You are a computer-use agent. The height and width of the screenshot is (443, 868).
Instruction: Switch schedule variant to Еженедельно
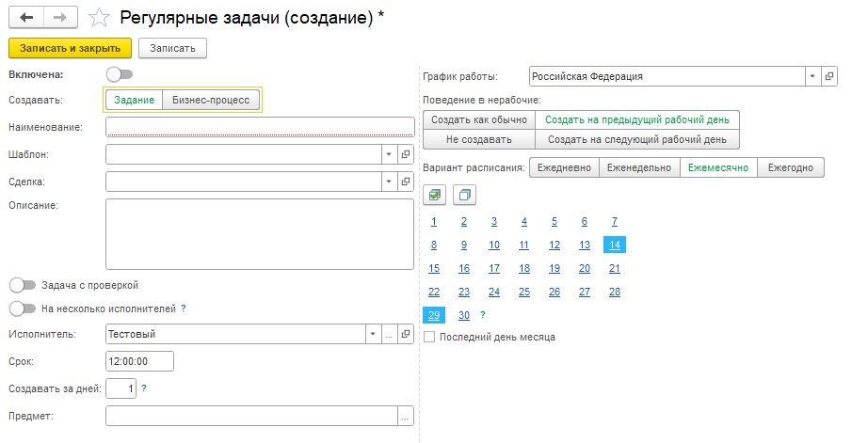click(639, 167)
